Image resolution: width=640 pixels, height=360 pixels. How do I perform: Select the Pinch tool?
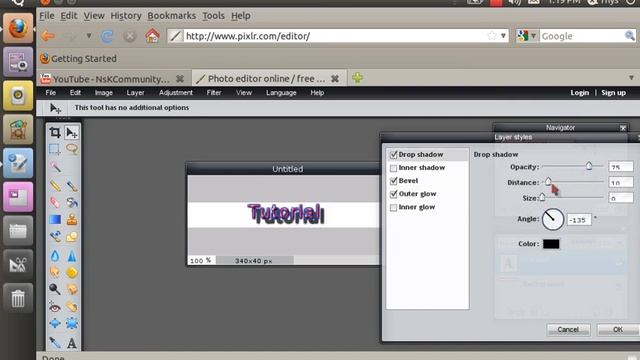pos(72,323)
